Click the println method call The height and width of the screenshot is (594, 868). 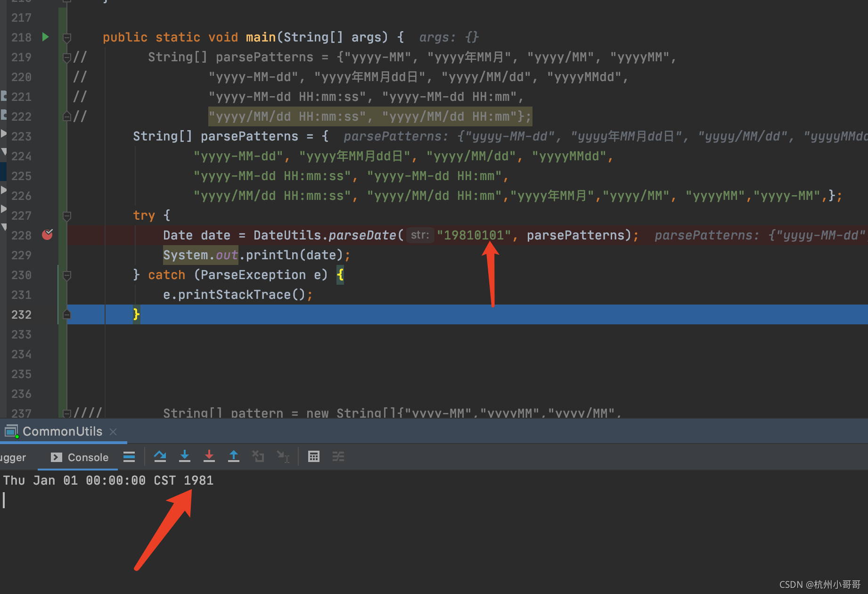(272, 255)
